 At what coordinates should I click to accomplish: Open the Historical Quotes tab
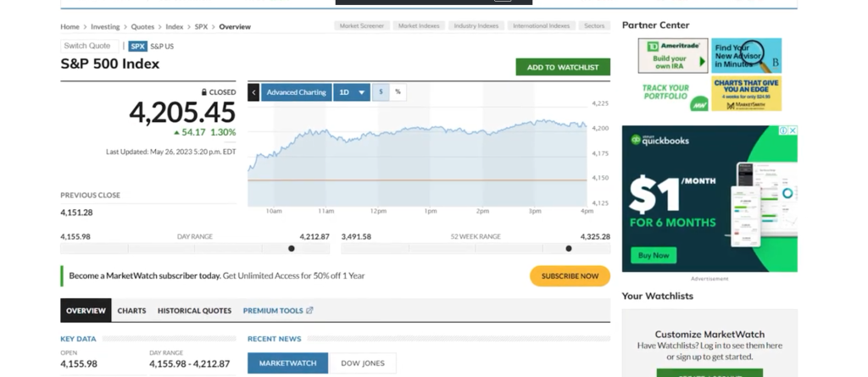tap(194, 311)
